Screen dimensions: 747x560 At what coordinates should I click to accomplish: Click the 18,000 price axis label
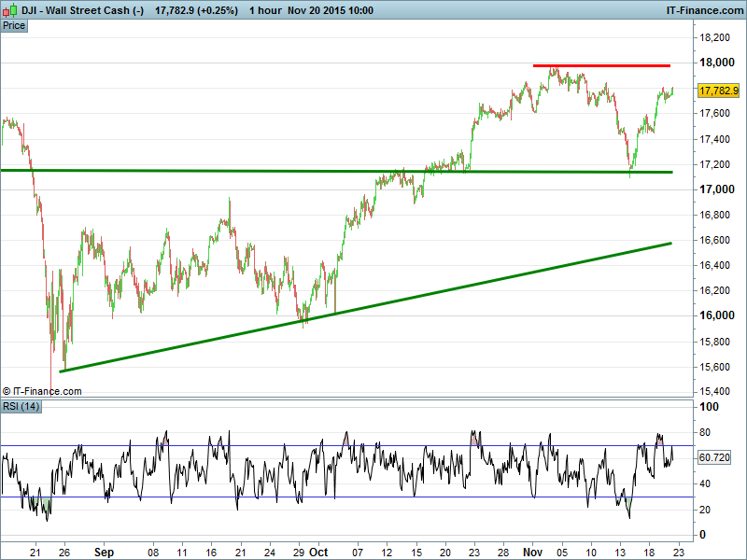[x=714, y=63]
